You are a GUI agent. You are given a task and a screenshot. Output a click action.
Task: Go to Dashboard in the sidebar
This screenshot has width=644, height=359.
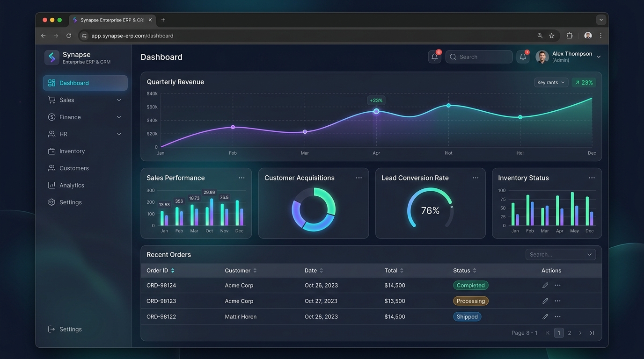[85, 83]
